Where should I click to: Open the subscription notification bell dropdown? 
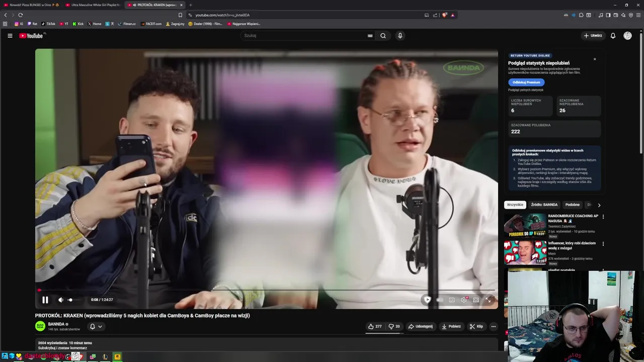pos(96,326)
